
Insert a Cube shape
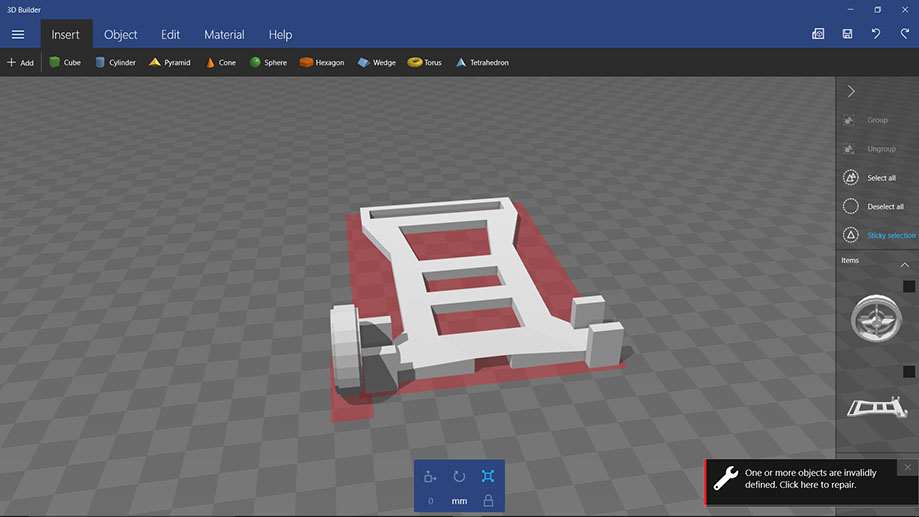[65, 62]
